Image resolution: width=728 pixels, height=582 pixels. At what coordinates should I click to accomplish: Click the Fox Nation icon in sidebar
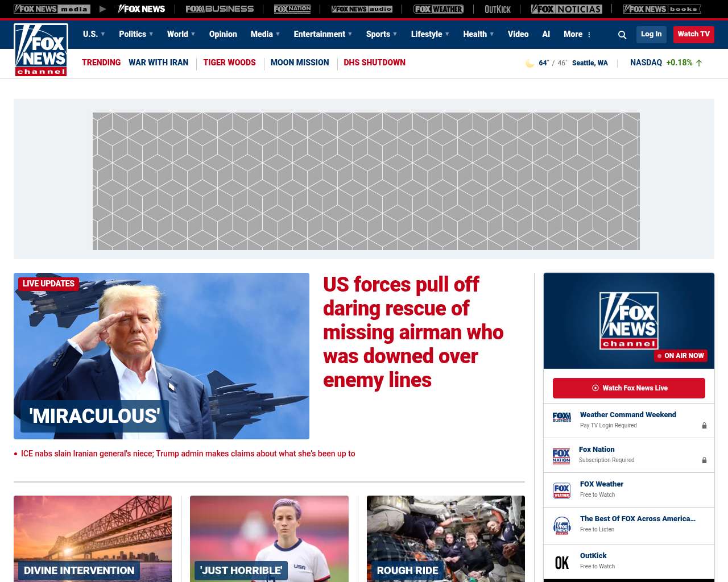pos(561,456)
